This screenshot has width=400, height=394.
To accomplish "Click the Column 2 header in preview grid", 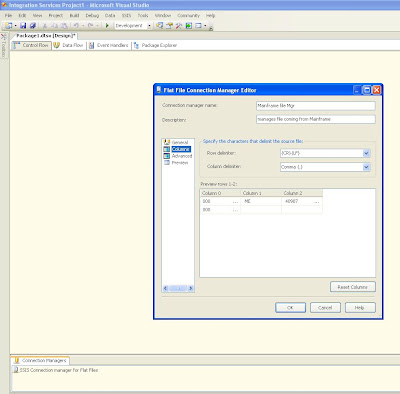I will pos(302,193).
